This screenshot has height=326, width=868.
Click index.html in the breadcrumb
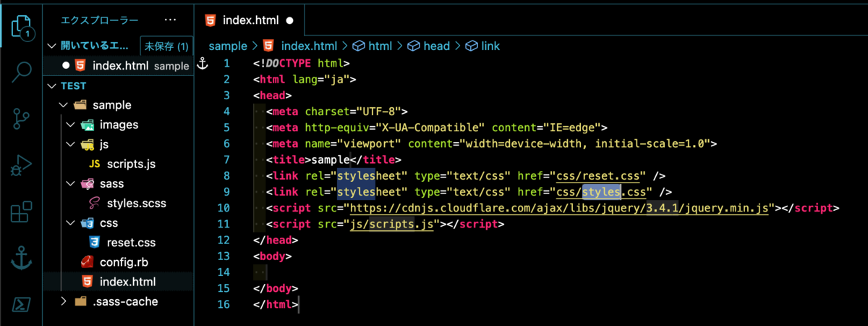(x=309, y=46)
